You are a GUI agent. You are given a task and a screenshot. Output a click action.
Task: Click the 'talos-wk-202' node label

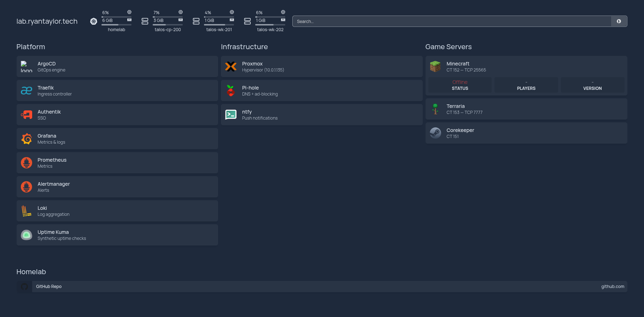pyautogui.click(x=270, y=30)
